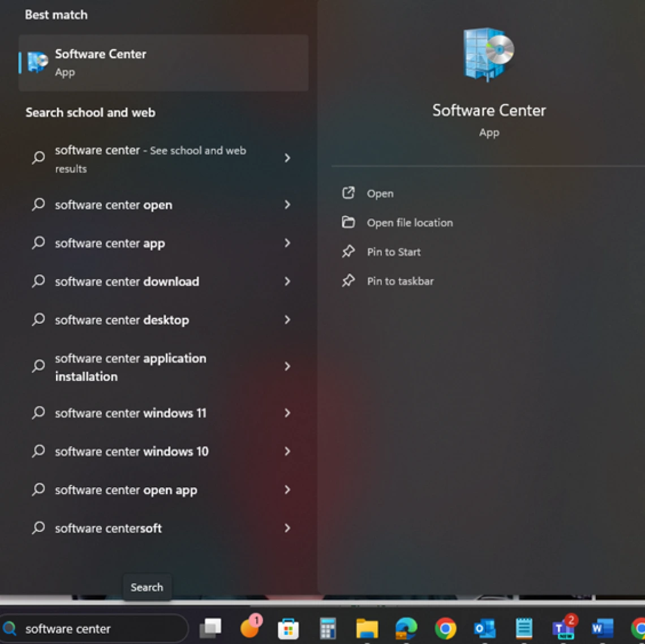Click the 'Best match' heading
Image resolution: width=645 pixels, height=644 pixels.
(57, 15)
